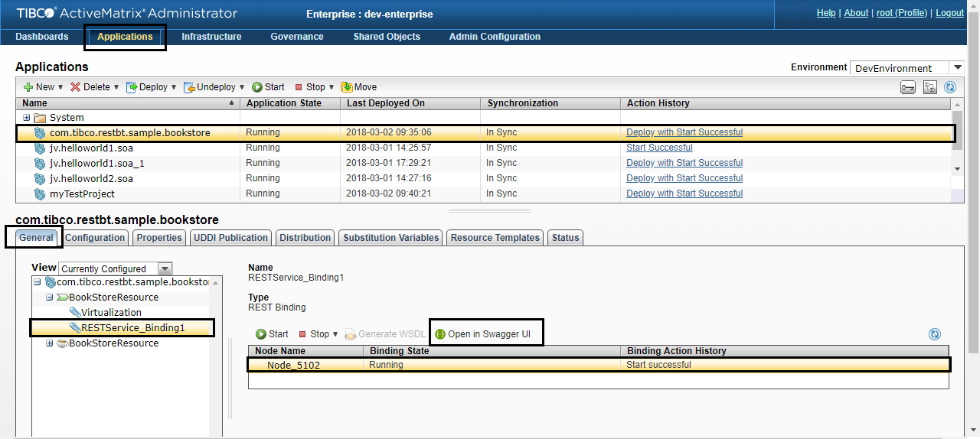Open the View Currently Configured dropdown
Viewport: 980px width, 439px height.
[164, 268]
